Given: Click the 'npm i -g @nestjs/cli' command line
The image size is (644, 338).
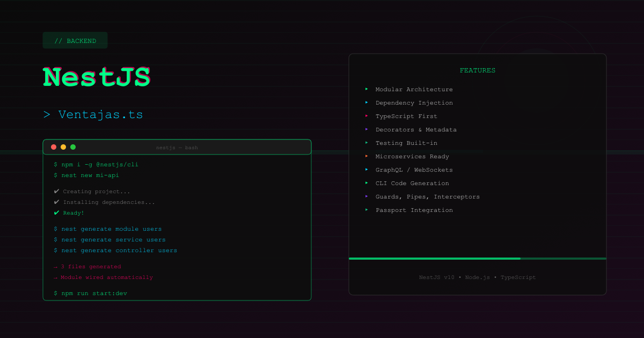Looking at the screenshot, I should click(96, 165).
